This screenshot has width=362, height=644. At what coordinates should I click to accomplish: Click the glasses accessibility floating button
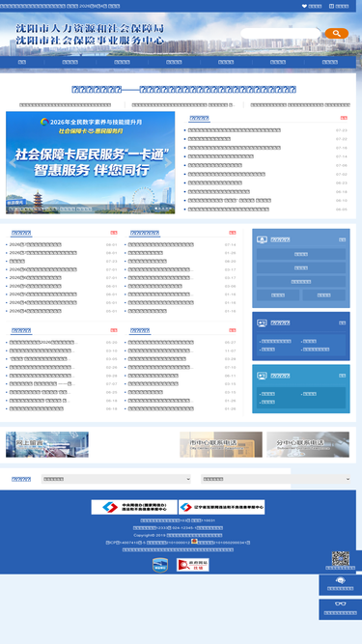coord(340,609)
